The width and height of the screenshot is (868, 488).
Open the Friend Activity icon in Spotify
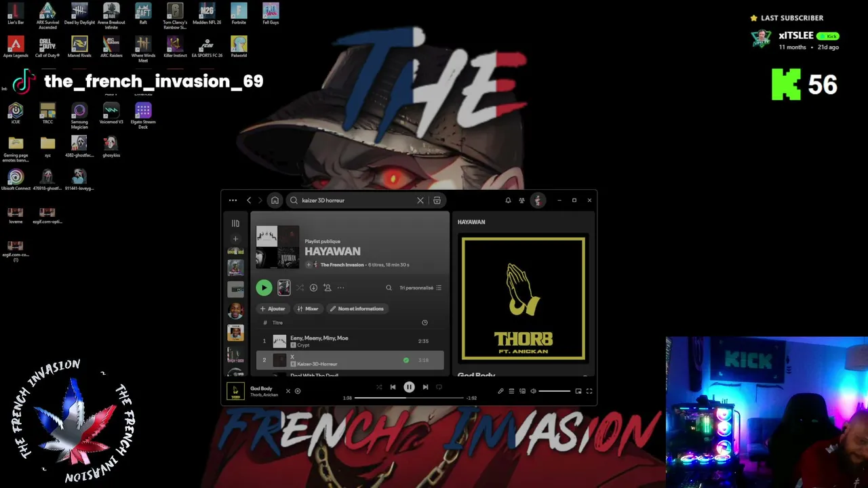tap(521, 200)
